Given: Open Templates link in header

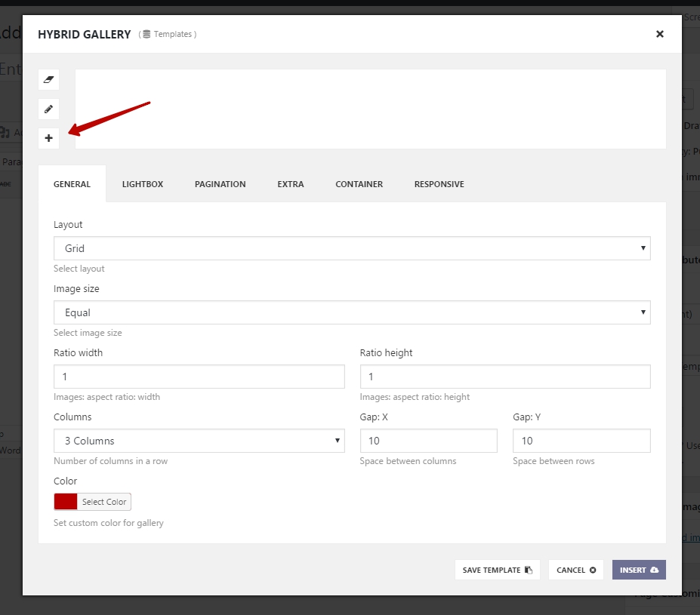Looking at the screenshot, I should [168, 35].
